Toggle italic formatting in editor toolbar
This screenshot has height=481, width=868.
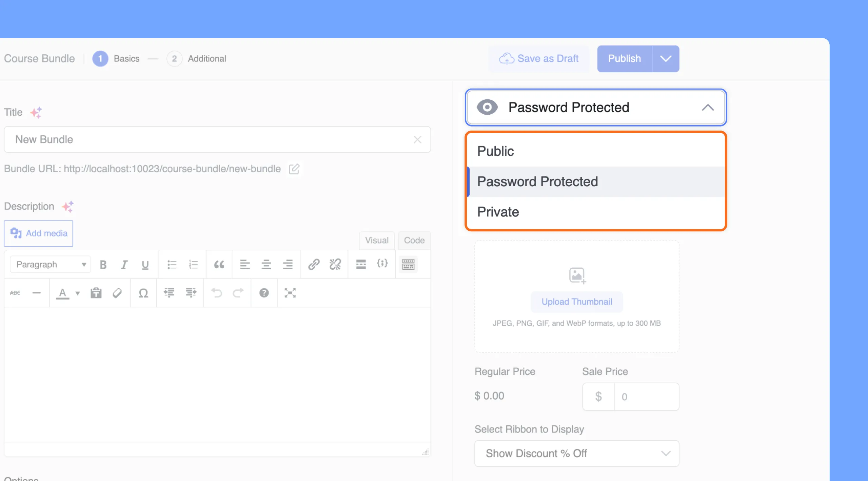point(124,265)
